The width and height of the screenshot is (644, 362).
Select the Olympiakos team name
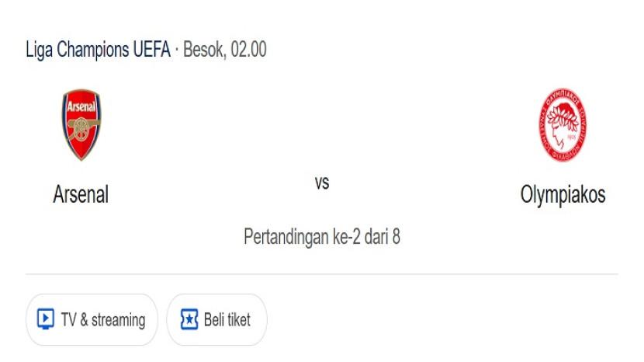point(563,194)
